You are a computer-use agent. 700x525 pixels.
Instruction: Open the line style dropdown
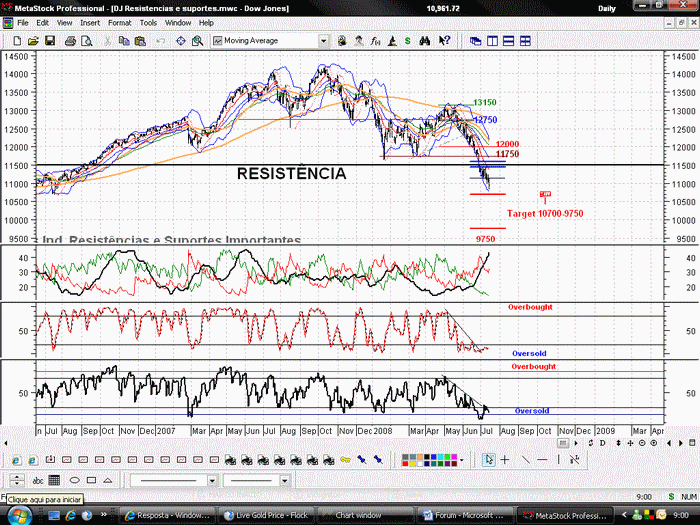[x=212, y=480]
